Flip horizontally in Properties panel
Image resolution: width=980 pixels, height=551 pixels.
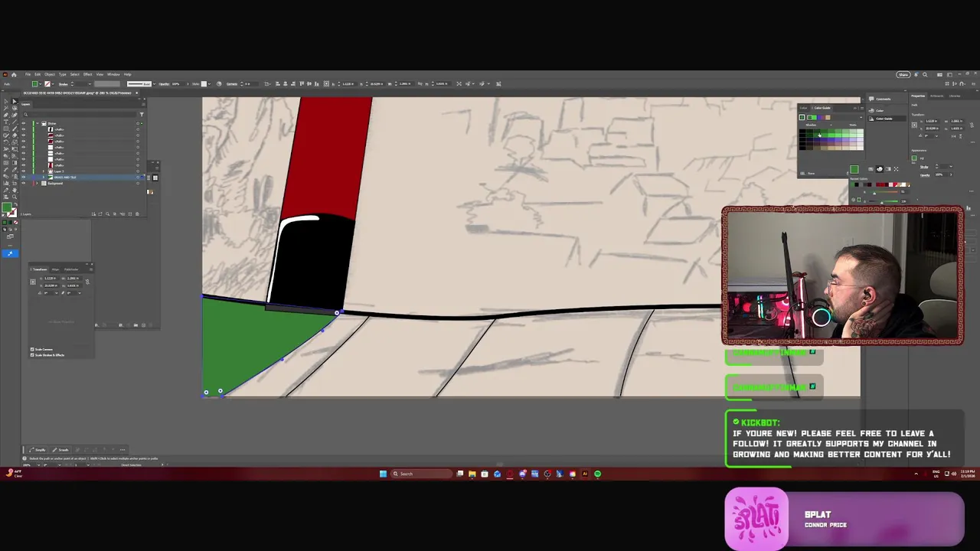(953, 136)
